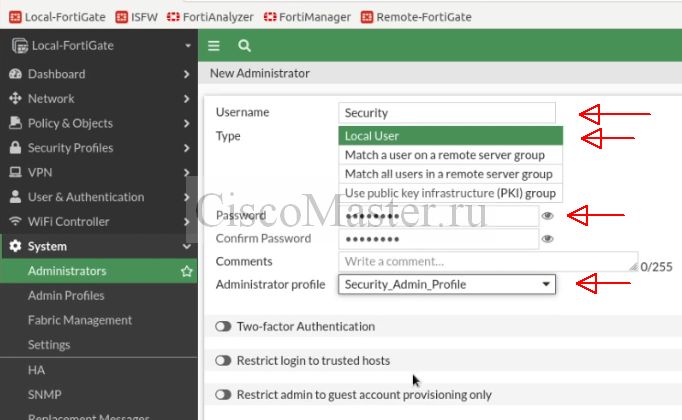Collapse the System menu chevron

point(187,247)
